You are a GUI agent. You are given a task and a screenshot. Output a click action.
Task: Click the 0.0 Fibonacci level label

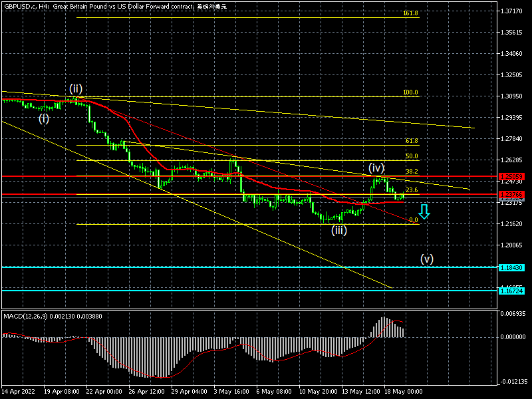(413, 219)
